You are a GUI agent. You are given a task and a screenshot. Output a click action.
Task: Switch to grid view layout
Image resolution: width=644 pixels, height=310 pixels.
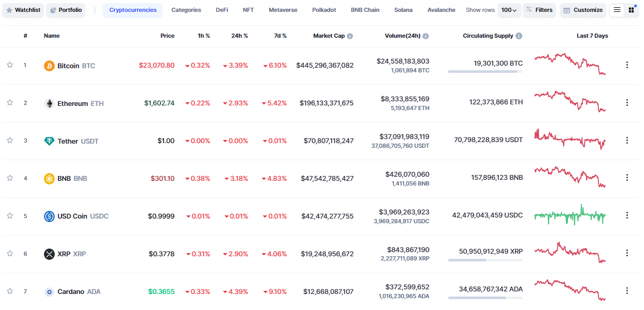(631, 10)
